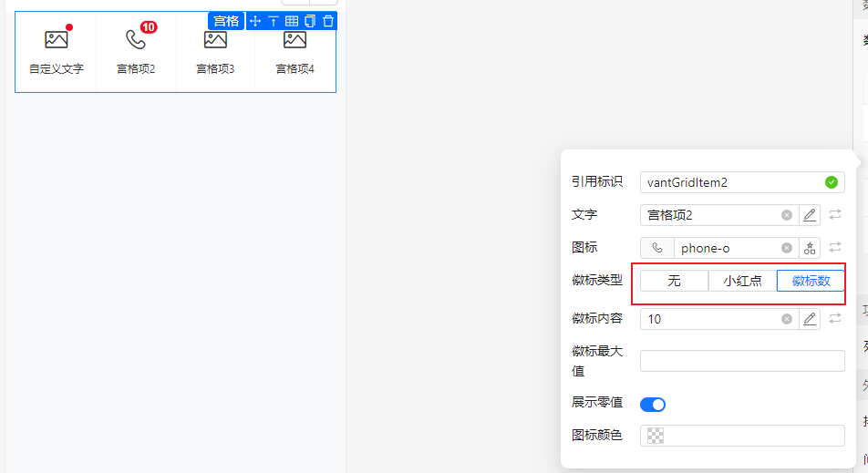
Task: Select 徽标数 badge type
Action: pos(811,281)
